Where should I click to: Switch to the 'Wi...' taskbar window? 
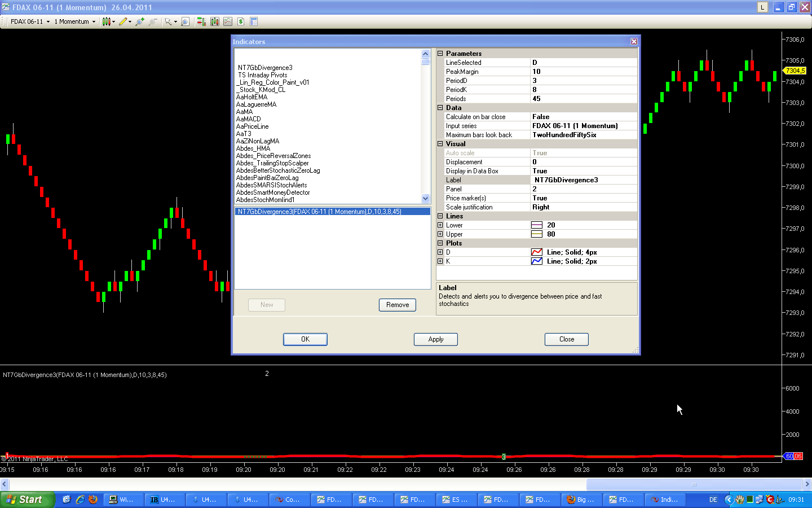pos(122,500)
